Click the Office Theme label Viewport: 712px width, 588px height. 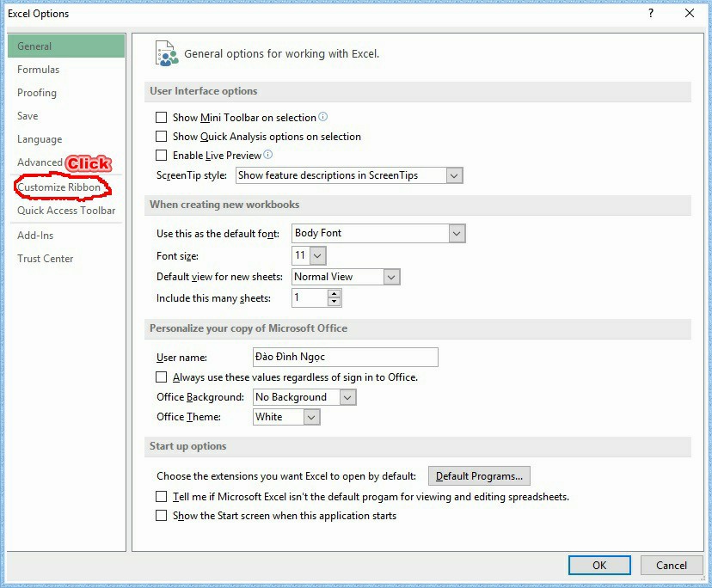188,417
